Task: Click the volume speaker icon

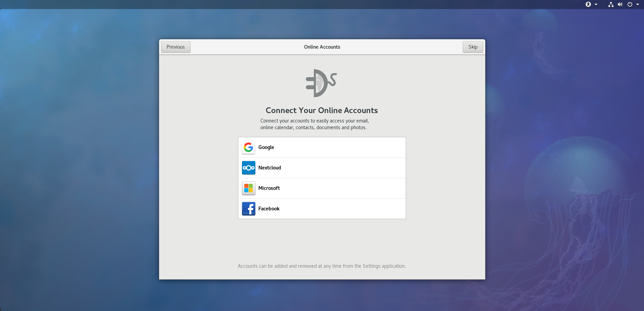Action: pyautogui.click(x=620, y=4)
